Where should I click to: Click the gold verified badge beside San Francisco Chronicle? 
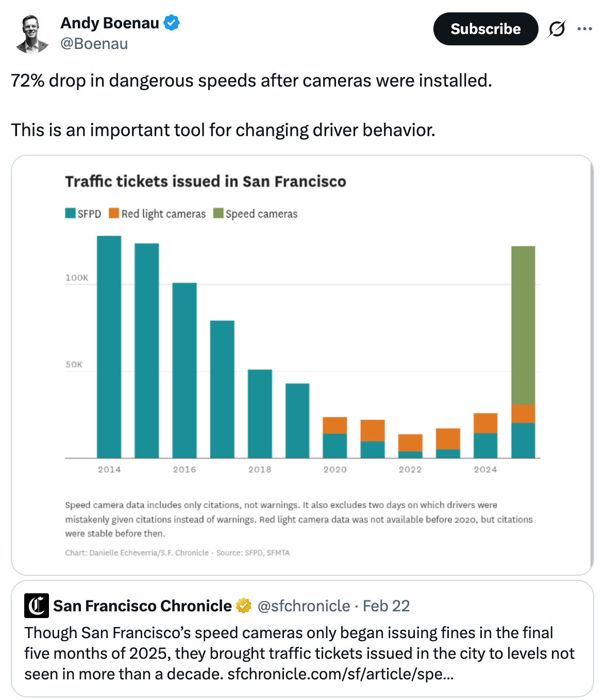[243, 606]
